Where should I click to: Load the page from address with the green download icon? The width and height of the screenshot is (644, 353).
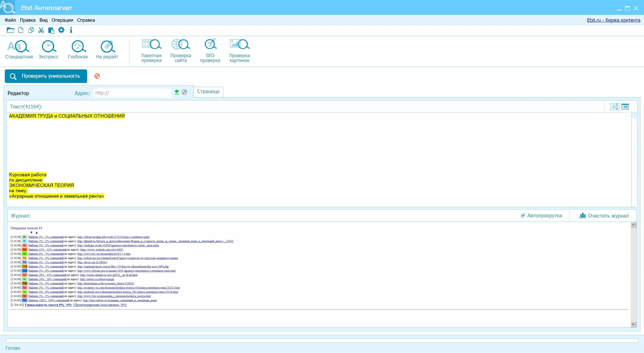point(177,92)
